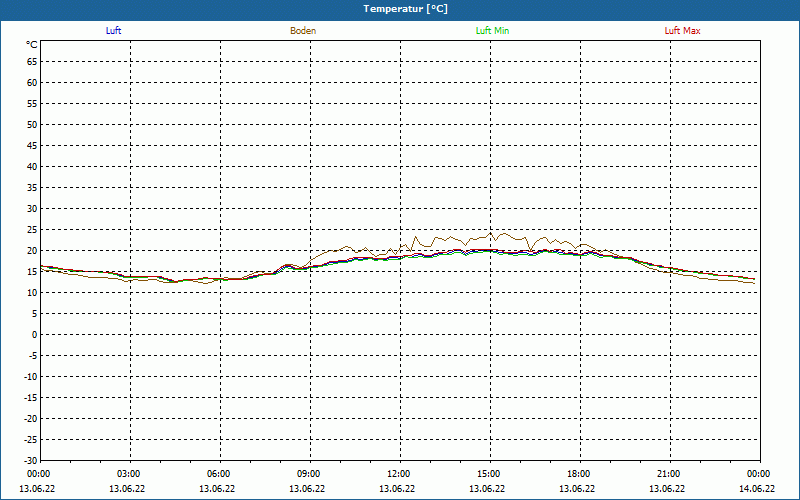Click the Boden curve peak at 15:00
The height and width of the screenshot is (500, 800).
491,233
